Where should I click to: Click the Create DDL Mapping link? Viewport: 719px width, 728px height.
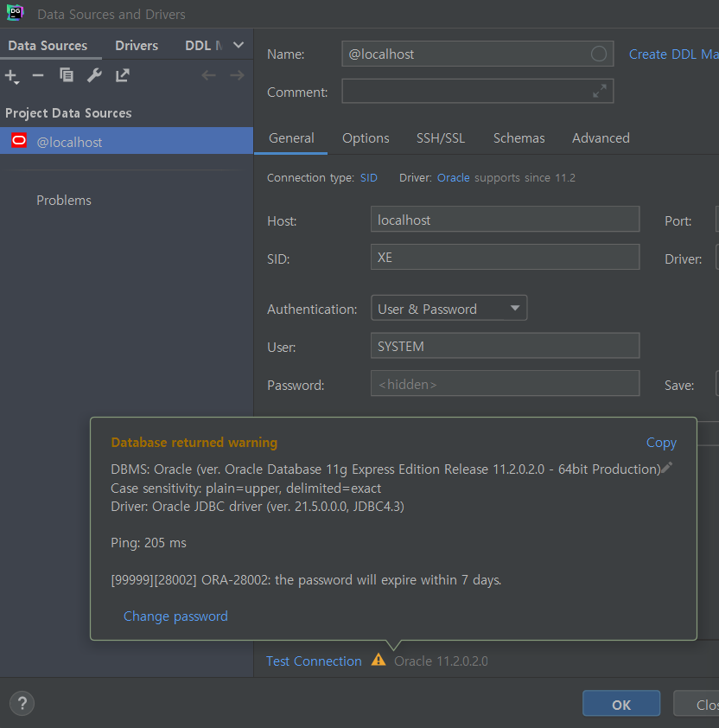click(673, 54)
